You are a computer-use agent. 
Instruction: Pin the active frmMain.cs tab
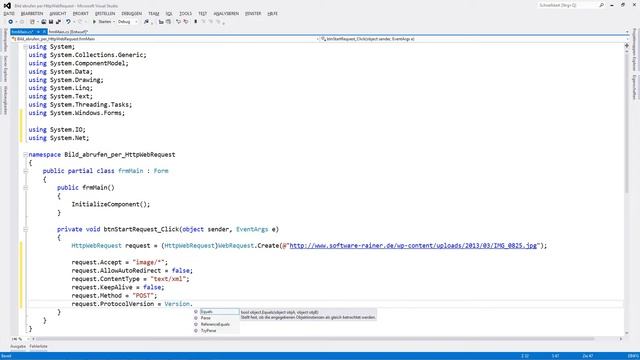point(38,31)
